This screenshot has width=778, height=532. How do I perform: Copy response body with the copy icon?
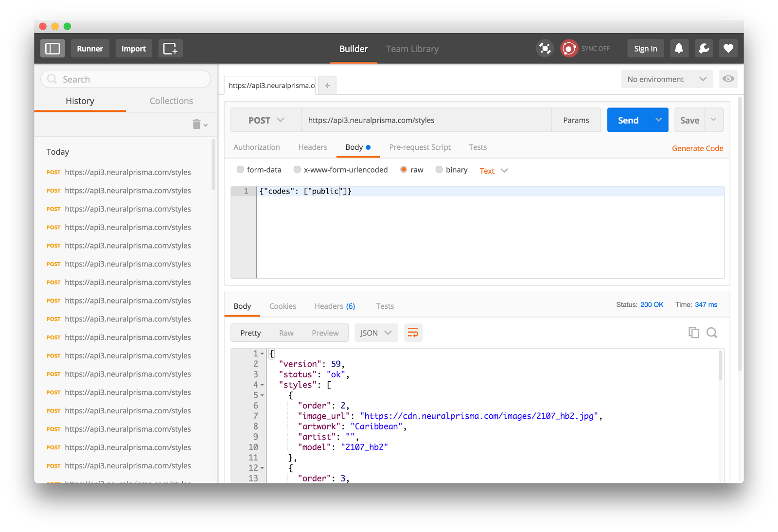coord(693,333)
